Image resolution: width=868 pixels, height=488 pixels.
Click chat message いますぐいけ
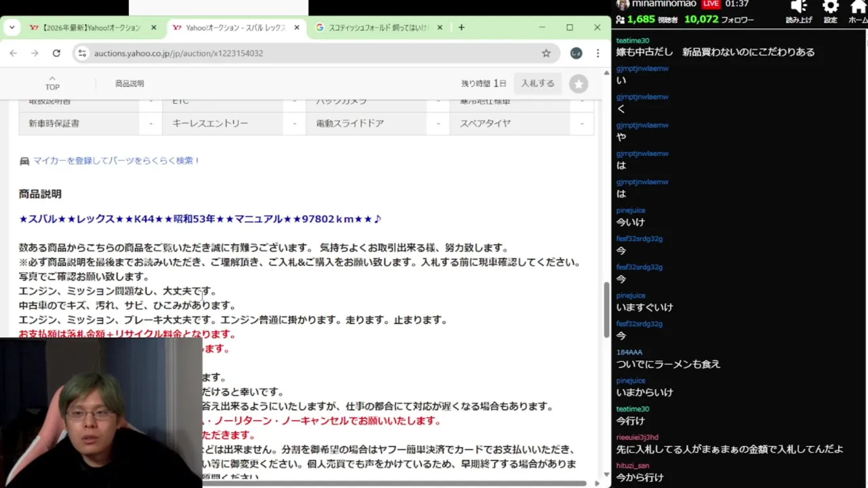[x=644, y=307]
